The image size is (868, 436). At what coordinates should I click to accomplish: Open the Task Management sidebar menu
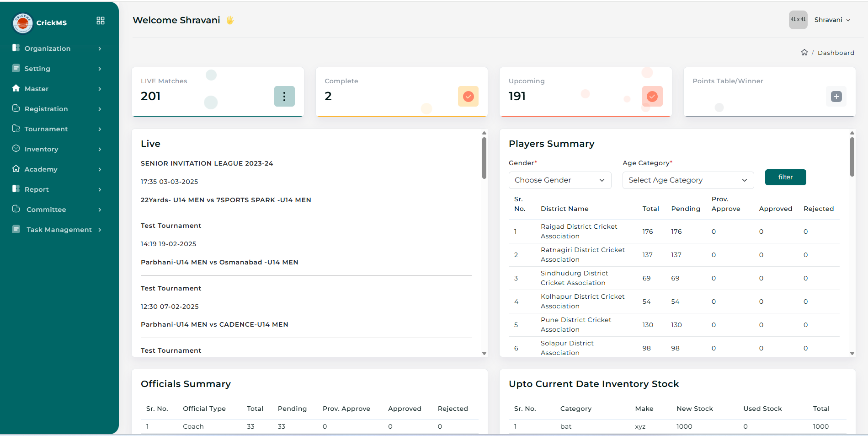click(57, 230)
